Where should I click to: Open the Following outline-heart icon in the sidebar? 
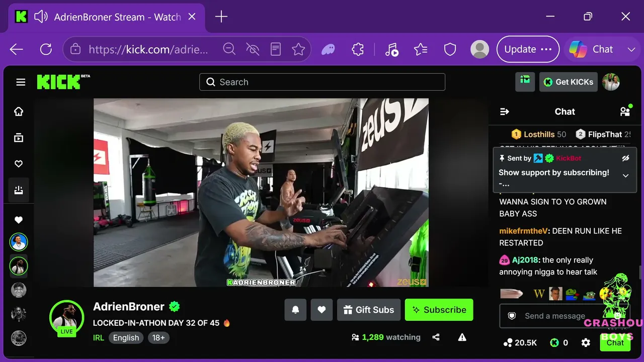pyautogui.click(x=19, y=164)
